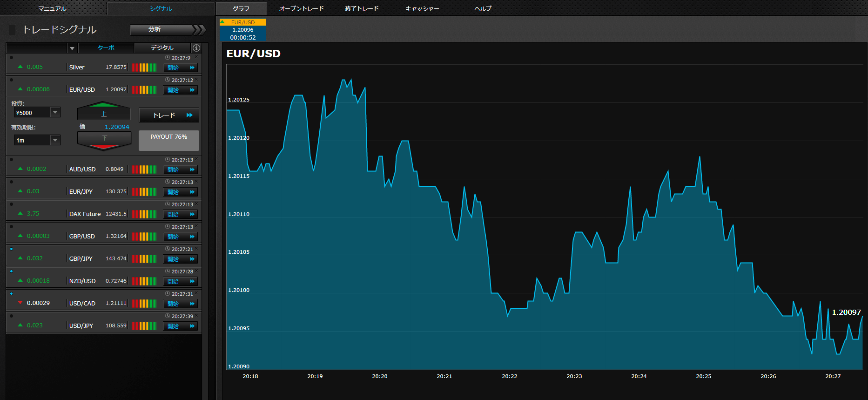Click 開始 for EUR/USD
The image size is (868, 400).
pyautogui.click(x=181, y=90)
